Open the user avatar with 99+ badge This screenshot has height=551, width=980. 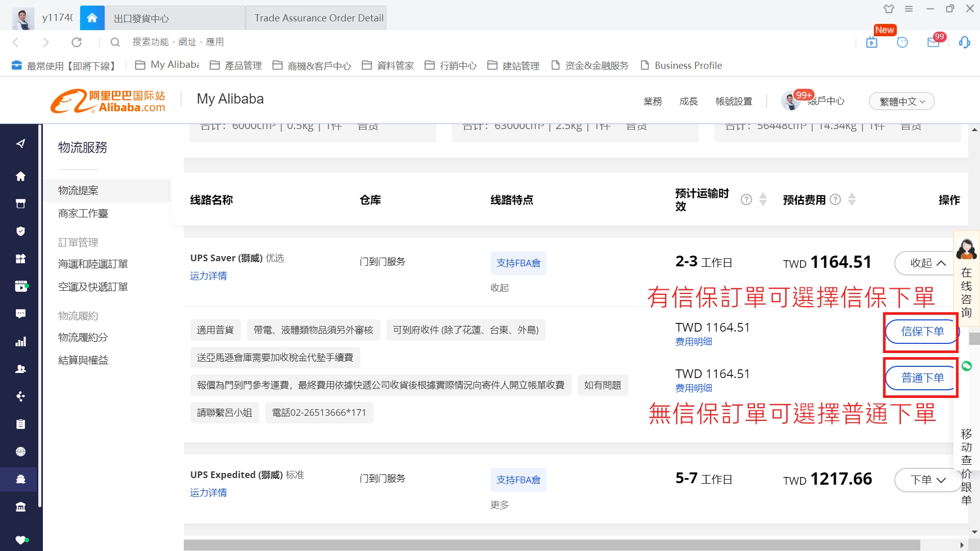(791, 101)
